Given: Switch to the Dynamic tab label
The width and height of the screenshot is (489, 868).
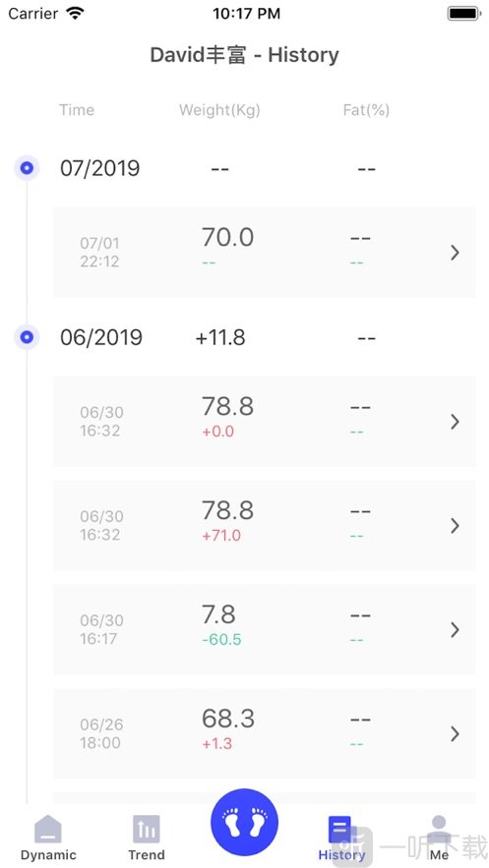Looking at the screenshot, I should coord(48,854).
